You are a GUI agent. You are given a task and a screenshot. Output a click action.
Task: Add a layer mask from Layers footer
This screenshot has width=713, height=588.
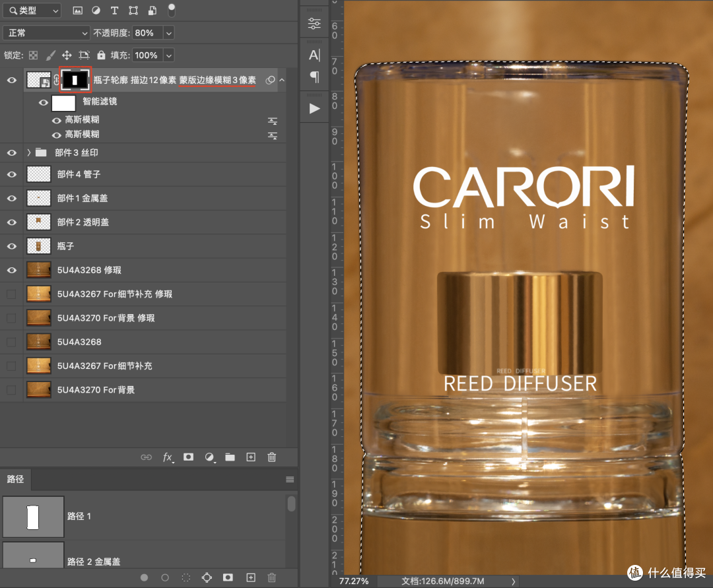click(x=188, y=457)
